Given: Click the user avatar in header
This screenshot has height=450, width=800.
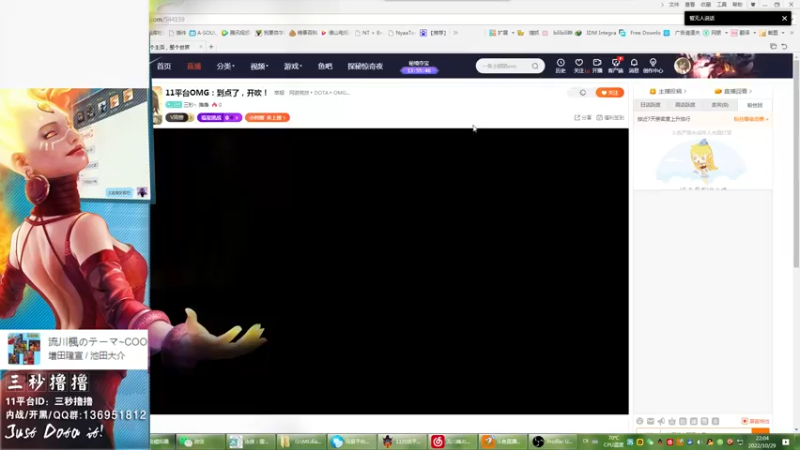Looking at the screenshot, I should point(682,65).
